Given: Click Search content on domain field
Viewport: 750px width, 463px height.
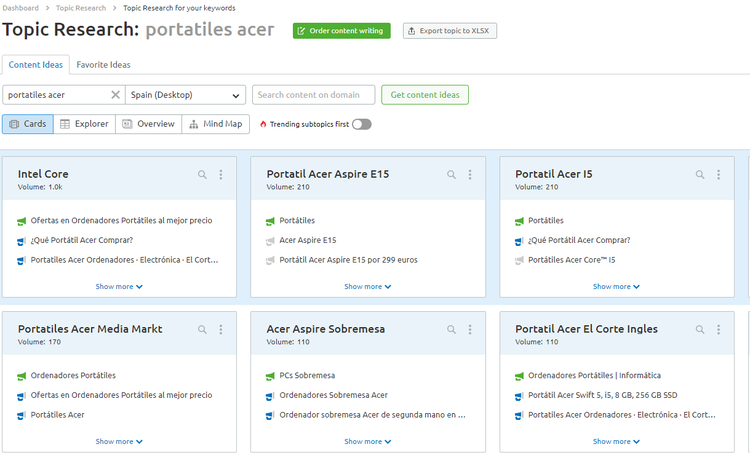Looking at the screenshot, I should (313, 95).
